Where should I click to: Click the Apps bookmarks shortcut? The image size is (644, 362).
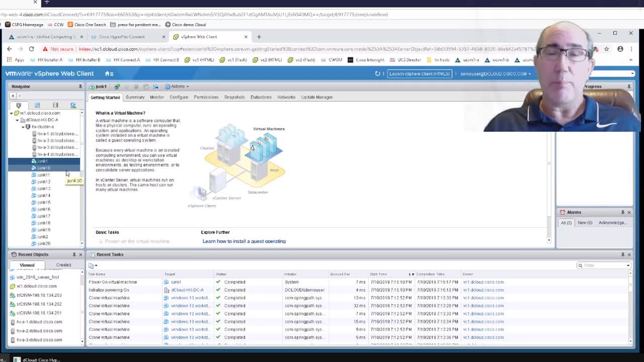15,60
